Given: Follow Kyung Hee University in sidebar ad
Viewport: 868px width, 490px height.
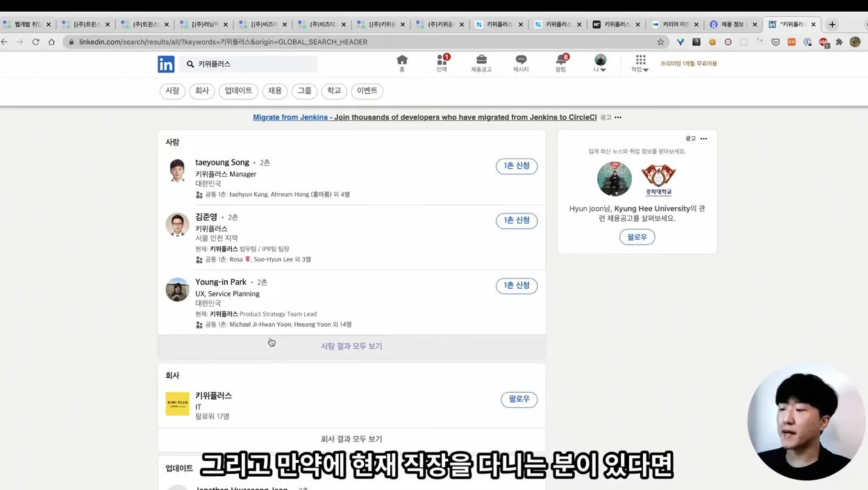Looking at the screenshot, I should pos(637,237).
